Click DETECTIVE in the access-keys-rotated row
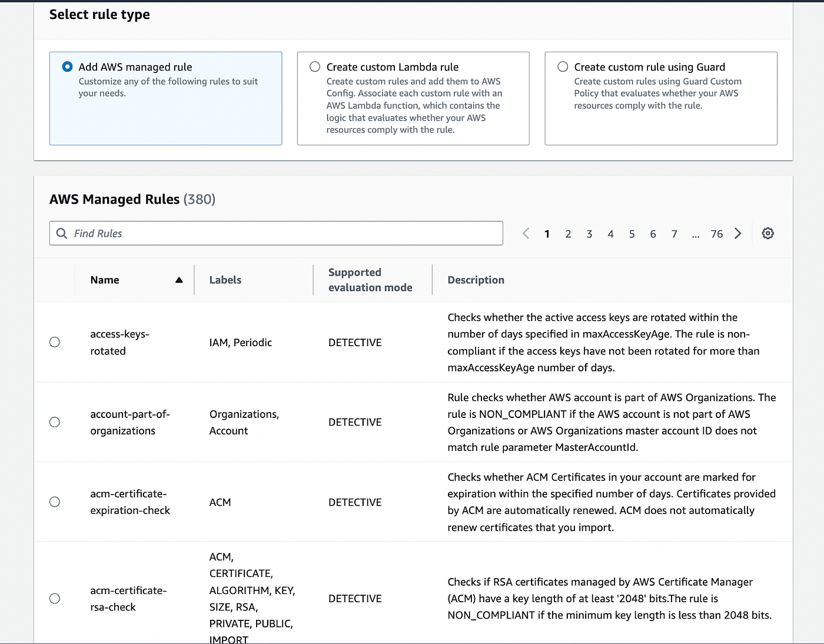This screenshot has width=824, height=644. [x=355, y=343]
